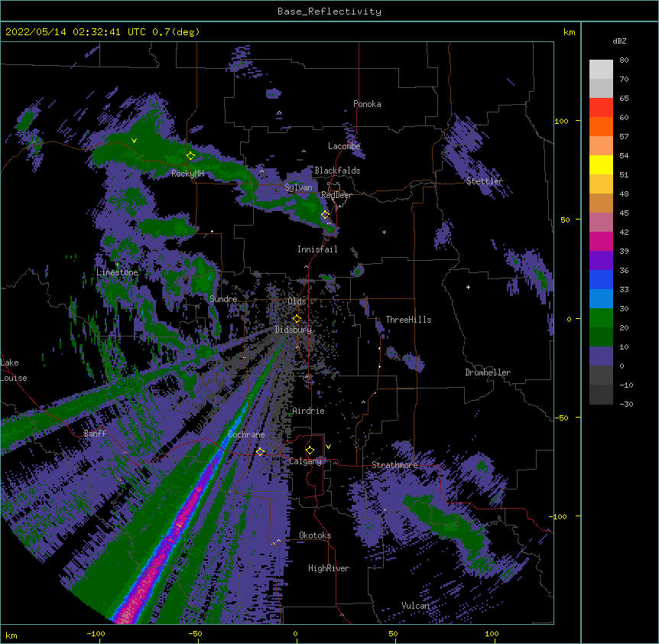659x644 pixels.
Task: Click the Cochrane label
Action: pyautogui.click(x=246, y=434)
